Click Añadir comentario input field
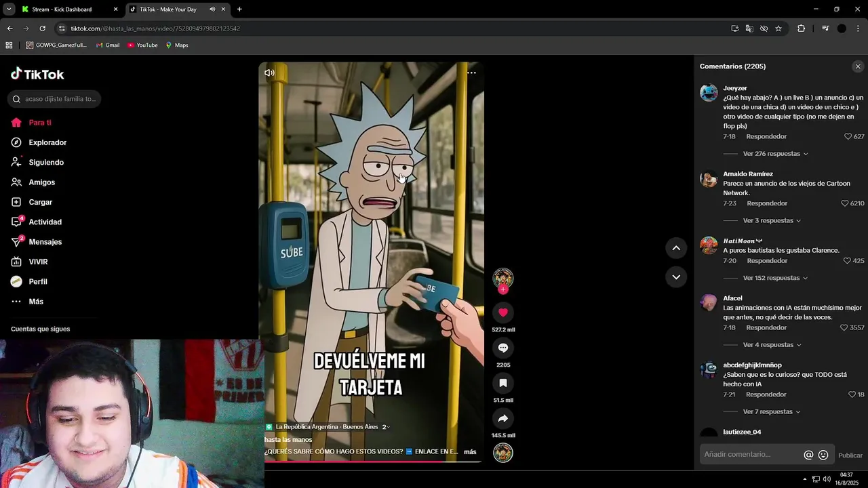 pos(751,455)
